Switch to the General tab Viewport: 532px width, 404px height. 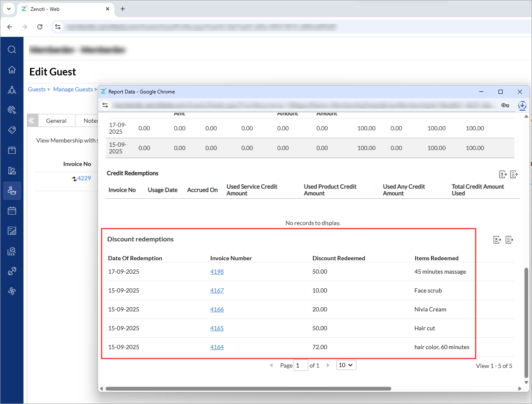(56, 121)
